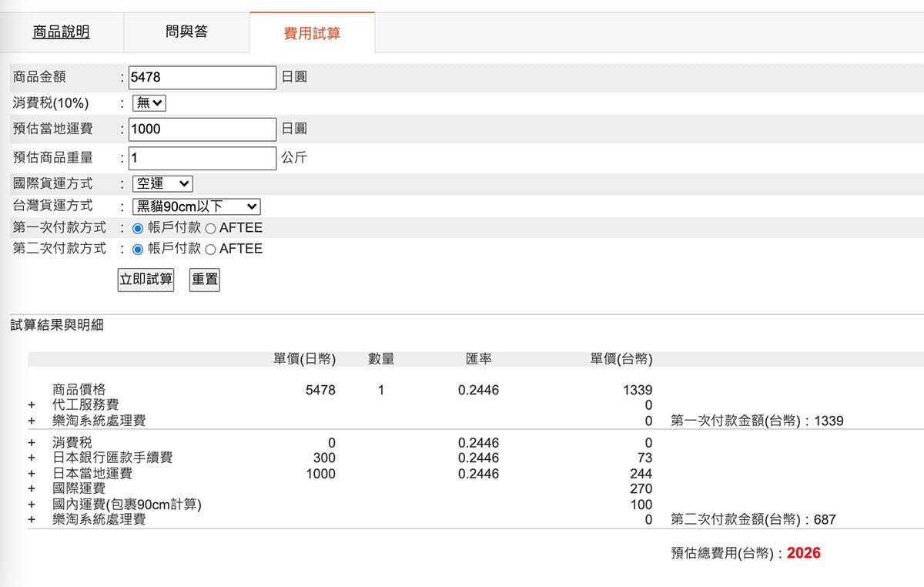Click the 重置 reset button

coord(204,280)
